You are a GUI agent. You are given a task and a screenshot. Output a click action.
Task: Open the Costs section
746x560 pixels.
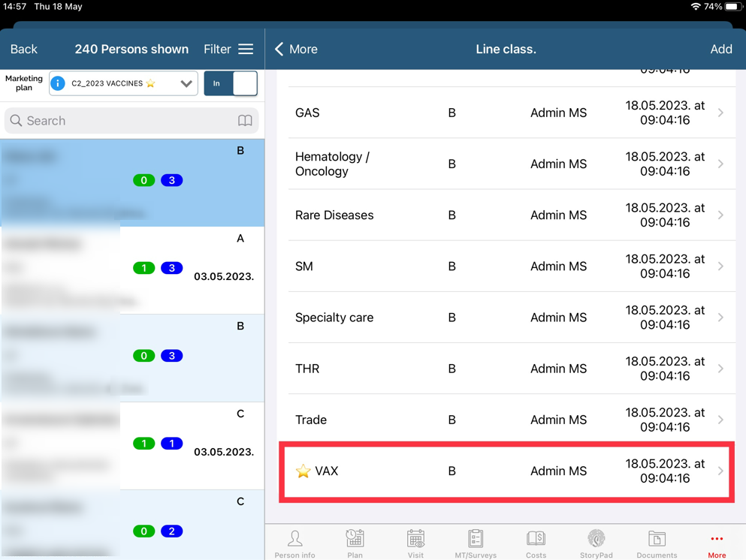pyautogui.click(x=536, y=543)
